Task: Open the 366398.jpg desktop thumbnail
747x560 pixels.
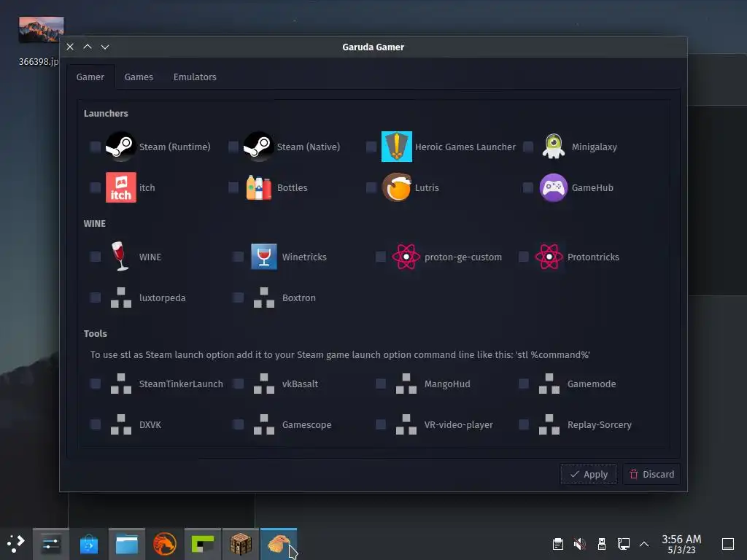Action: [41, 29]
